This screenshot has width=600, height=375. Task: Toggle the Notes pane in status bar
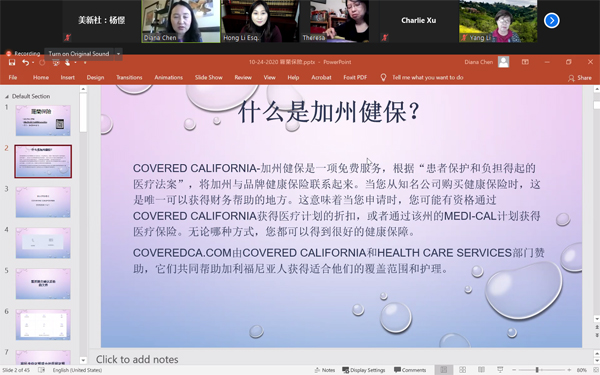[x=324, y=370]
